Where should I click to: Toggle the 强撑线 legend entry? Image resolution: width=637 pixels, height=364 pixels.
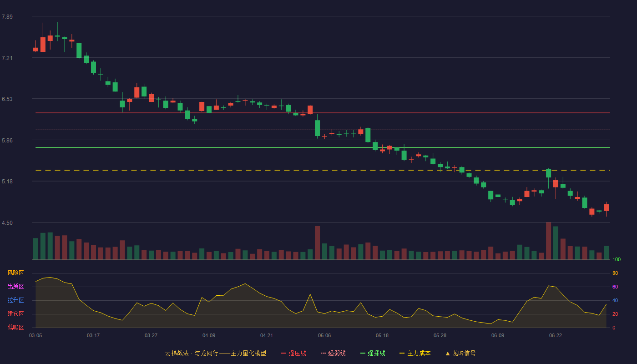pos(373,353)
